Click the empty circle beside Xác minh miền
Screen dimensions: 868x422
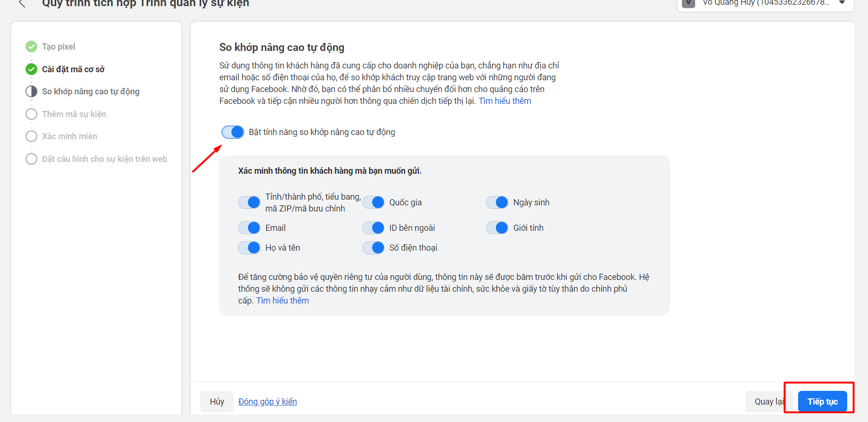(31, 136)
